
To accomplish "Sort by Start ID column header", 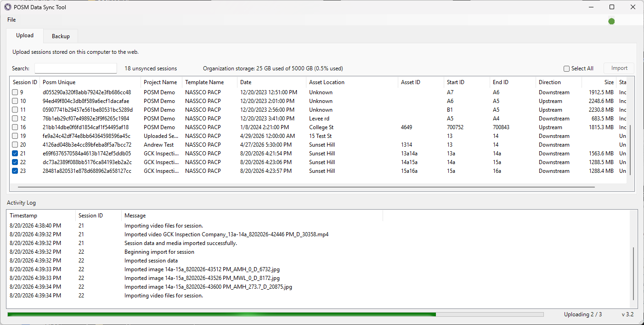I will coord(467,82).
